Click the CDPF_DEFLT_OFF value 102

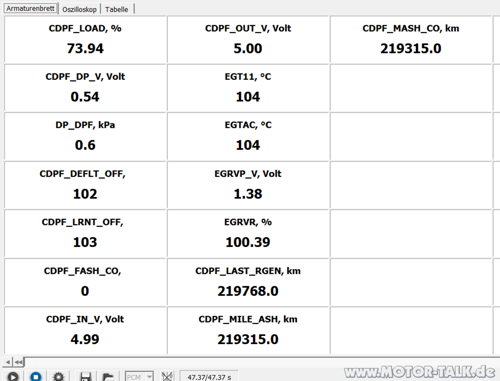click(x=85, y=194)
